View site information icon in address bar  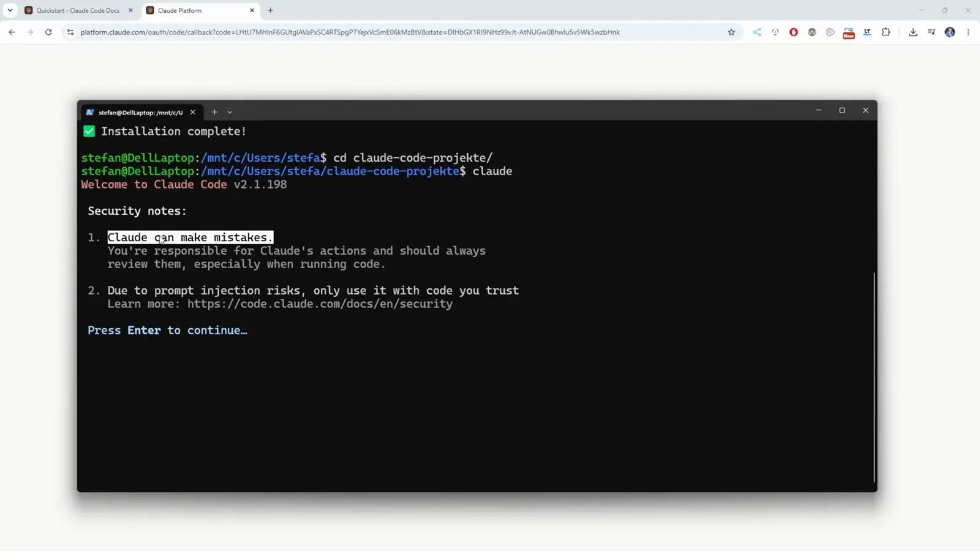[70, 32]
